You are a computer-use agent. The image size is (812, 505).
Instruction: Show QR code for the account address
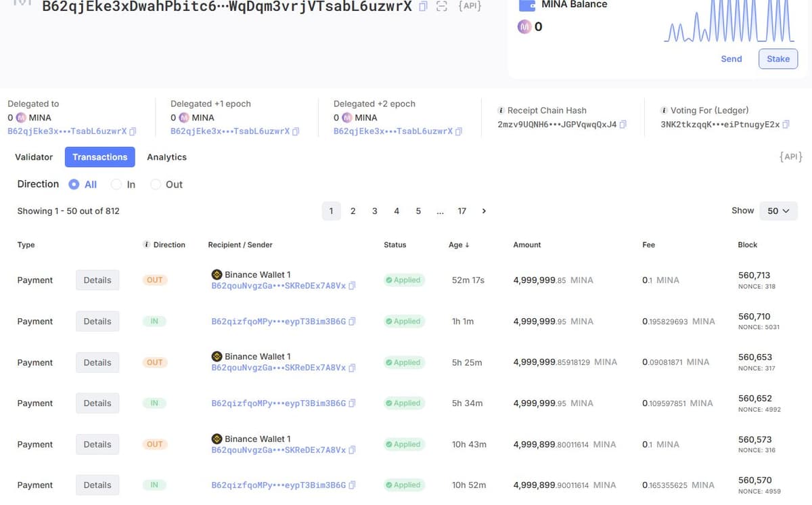tap(442, 7)
